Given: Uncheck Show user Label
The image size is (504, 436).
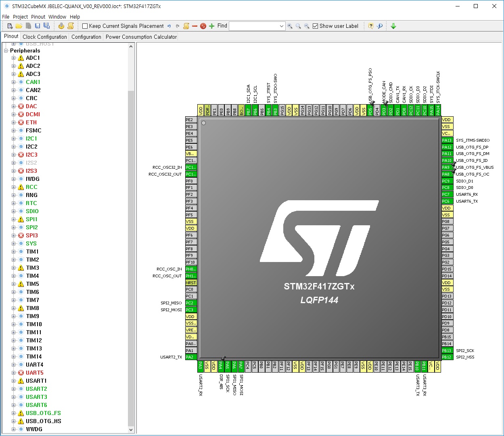Looking at the screenshot, I should 315,26.
